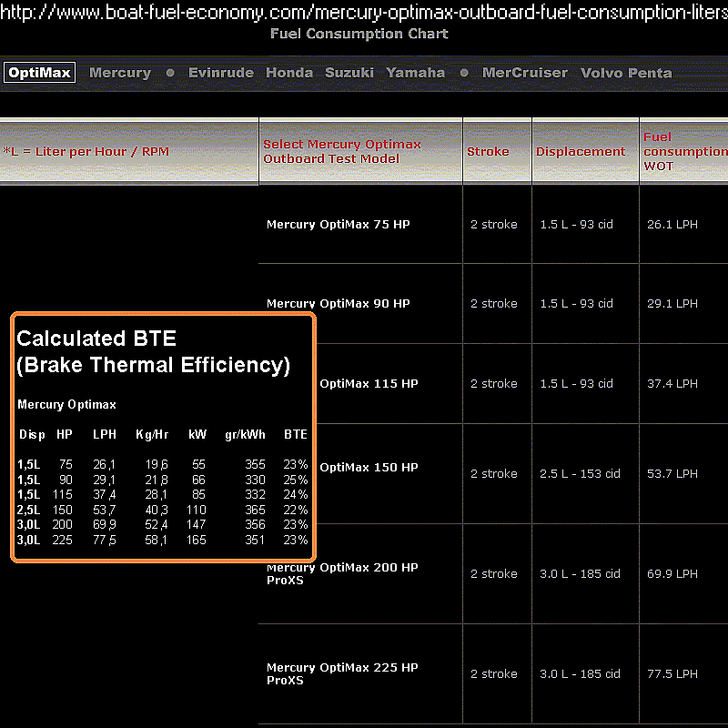Go to the Honda tab
The height and width of the screenshot is (728, 728).
(x=289, y=73)
